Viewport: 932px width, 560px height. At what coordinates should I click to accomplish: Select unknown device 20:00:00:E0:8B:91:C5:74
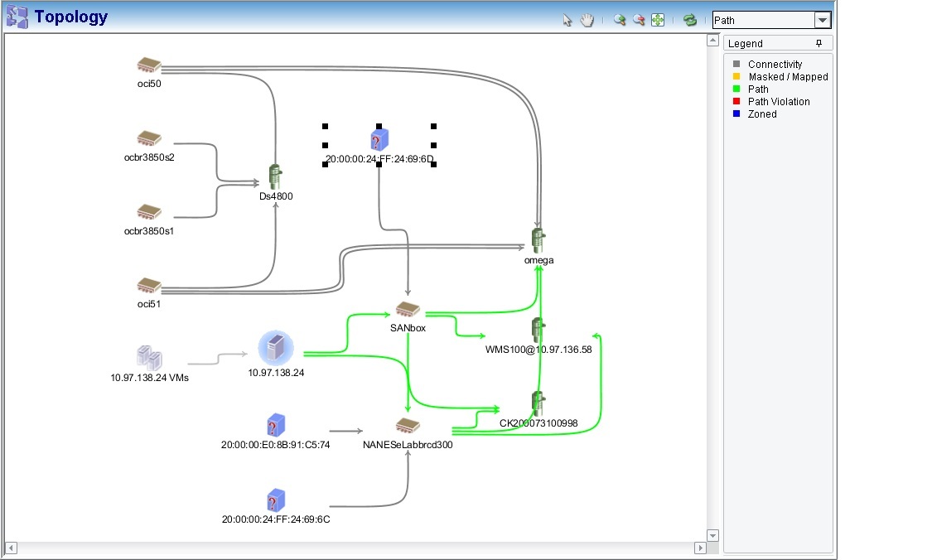point(276,426)
